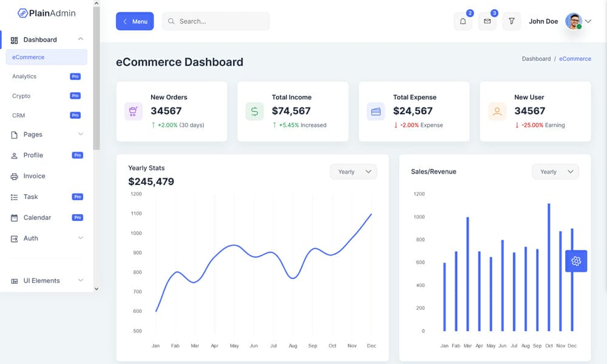Click the PlainAdmin logo

coord(47,12)
